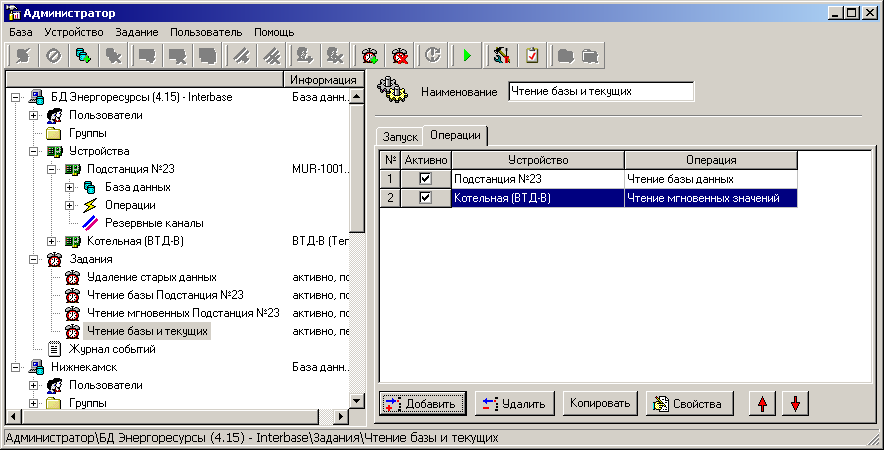
Task: Open the Помощь menu
Action: (274, 32)
